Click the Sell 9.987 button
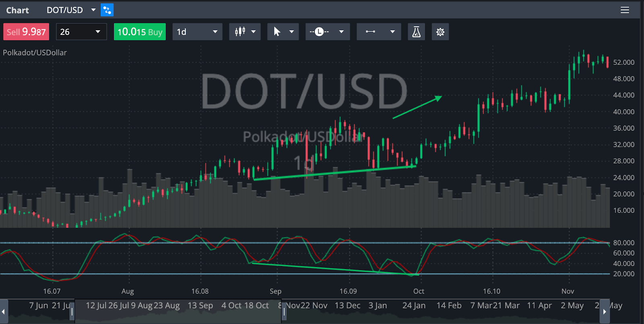 (x=26, y=32)
